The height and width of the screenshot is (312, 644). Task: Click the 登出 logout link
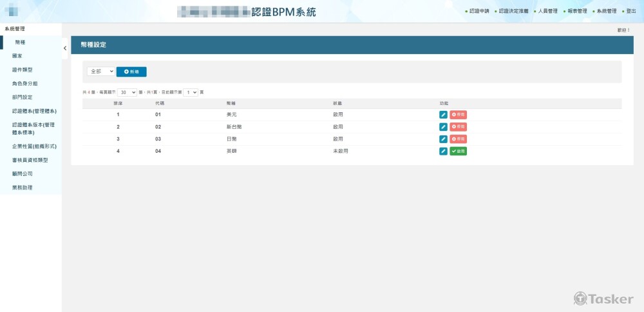click(x=630, y=11)
